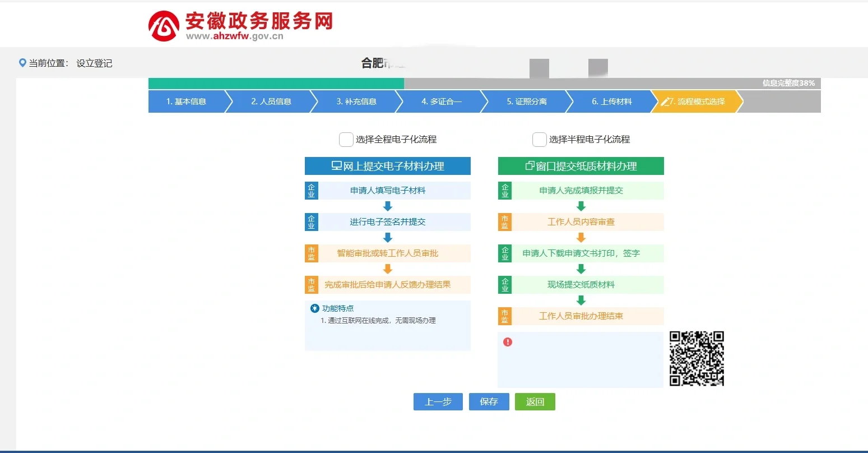Image resolution: width=868 pixels, height=453 pixels.
Task: Click the QR code image
Action: (697, 359)
